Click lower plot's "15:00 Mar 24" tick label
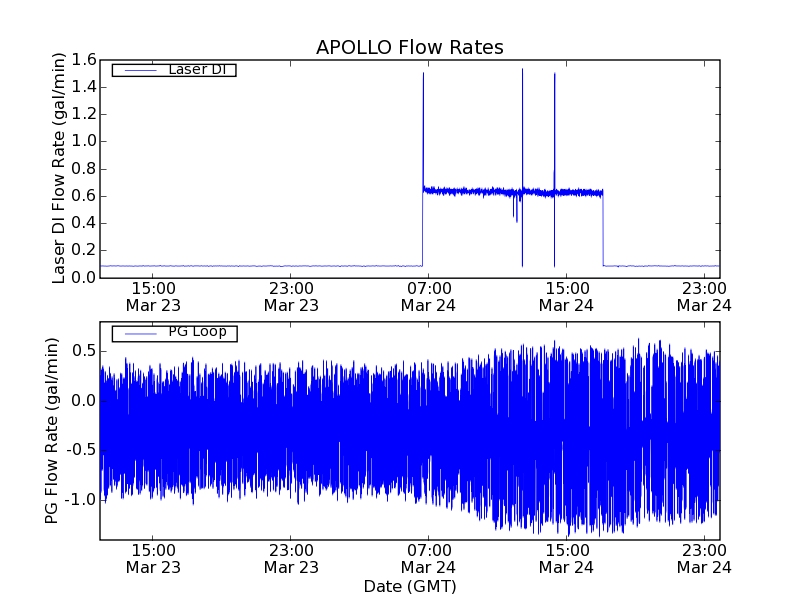The width and height of the screenshot is (800, 600). tap(566, 559)
